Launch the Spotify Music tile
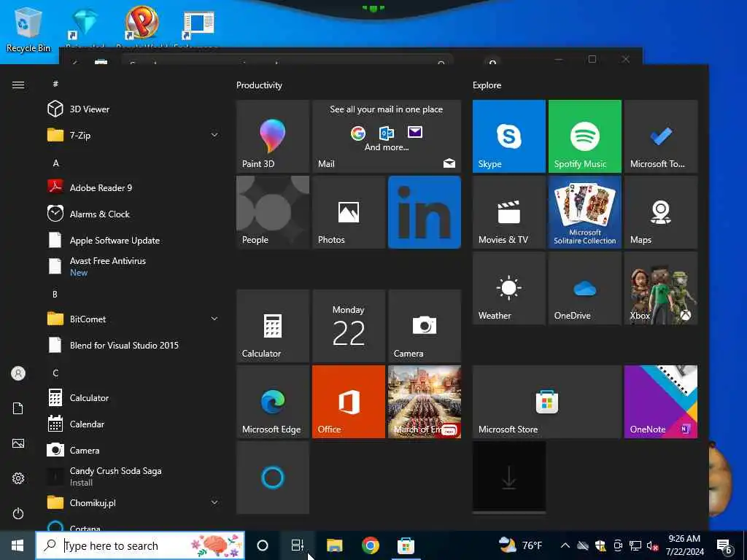Screen dimensions: 747x560 pyautogui.click(x=584, y=136)
